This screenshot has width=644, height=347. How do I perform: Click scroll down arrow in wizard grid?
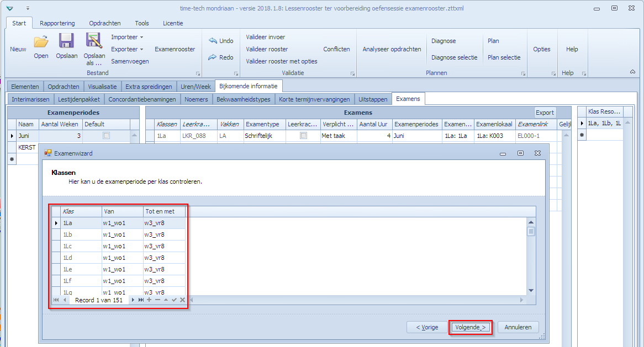[531, 290]
